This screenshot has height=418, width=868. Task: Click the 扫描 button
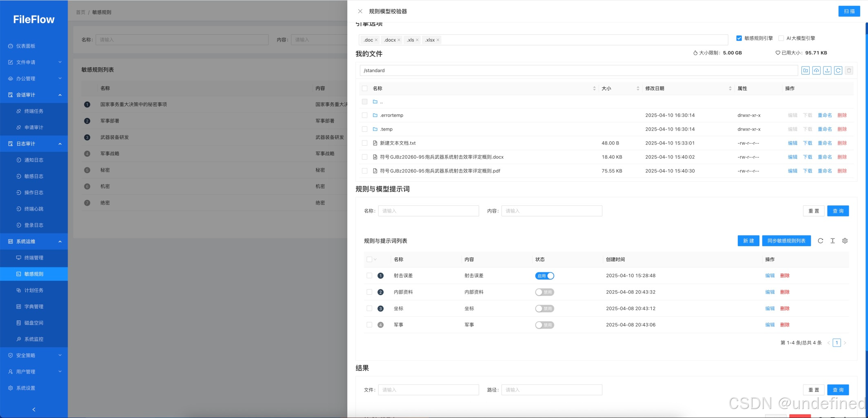849,11
